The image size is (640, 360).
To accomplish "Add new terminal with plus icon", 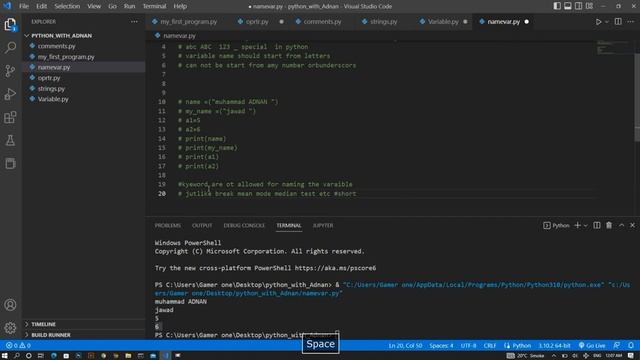I will (x=577, y=225).
